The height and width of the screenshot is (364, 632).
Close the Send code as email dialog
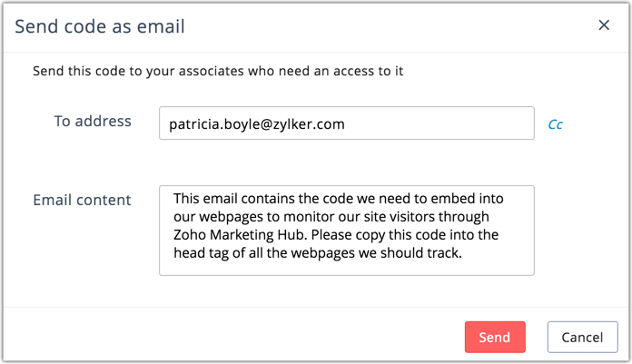(x=604, y=25)
